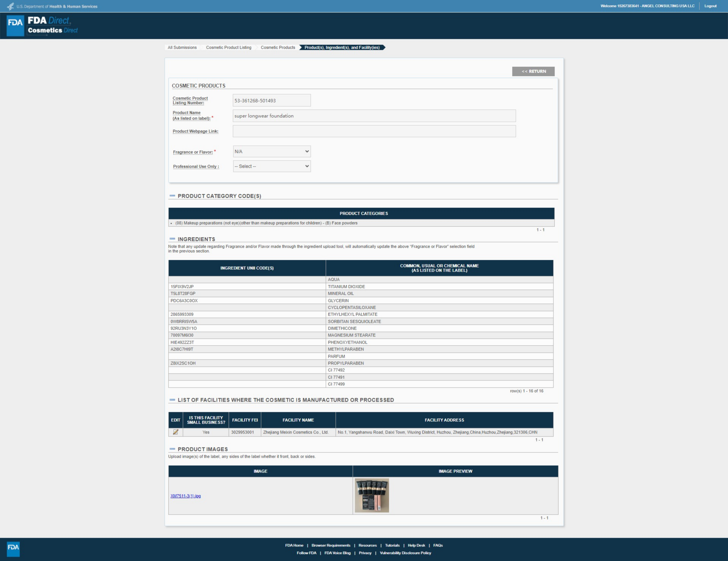This screenshot has width=728, height=561.
Task: Collapse the List of Facilities section
Action: [172, 400]
